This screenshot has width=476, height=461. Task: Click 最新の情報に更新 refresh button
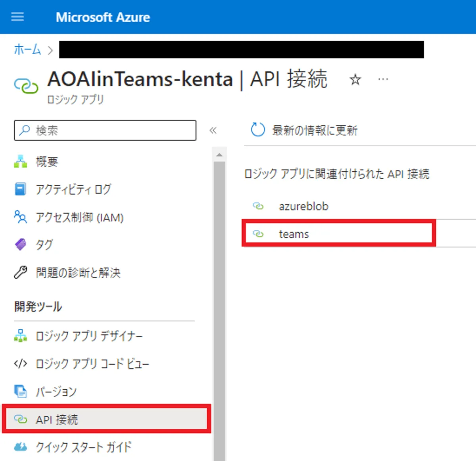pos(314,130)
